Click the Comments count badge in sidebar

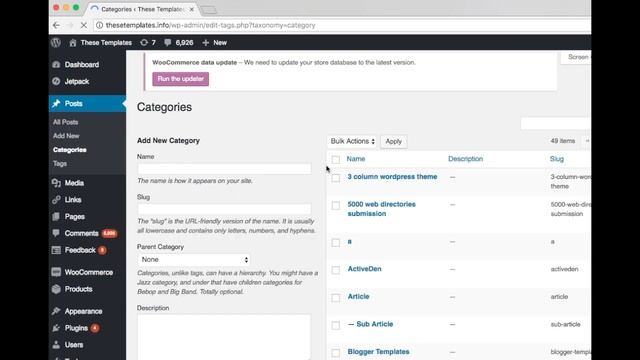[109, 233]
